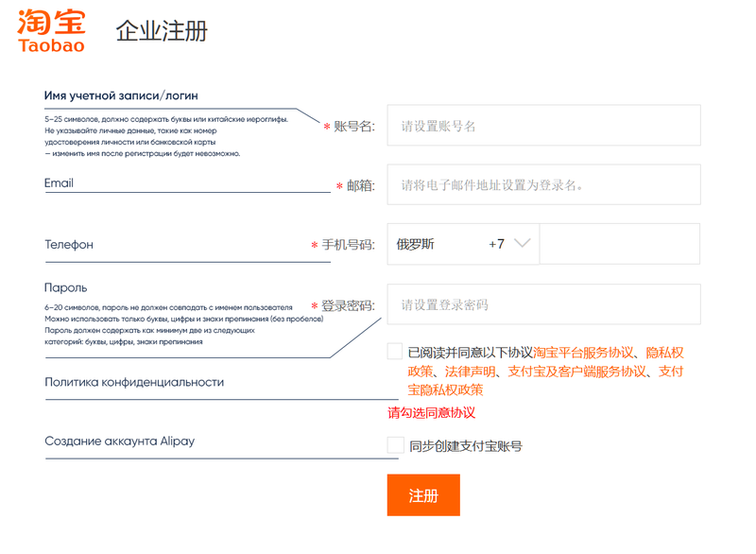Screen dimensions: 756x554
Task: Enable the 同步创建支付宝账号 checkbox
Action: 395,445
